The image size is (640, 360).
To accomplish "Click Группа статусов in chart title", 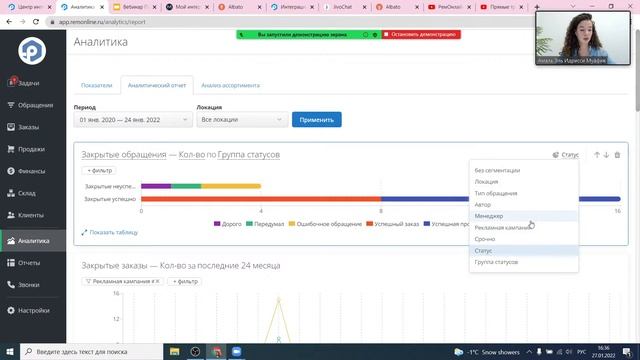I will [249, 155].
